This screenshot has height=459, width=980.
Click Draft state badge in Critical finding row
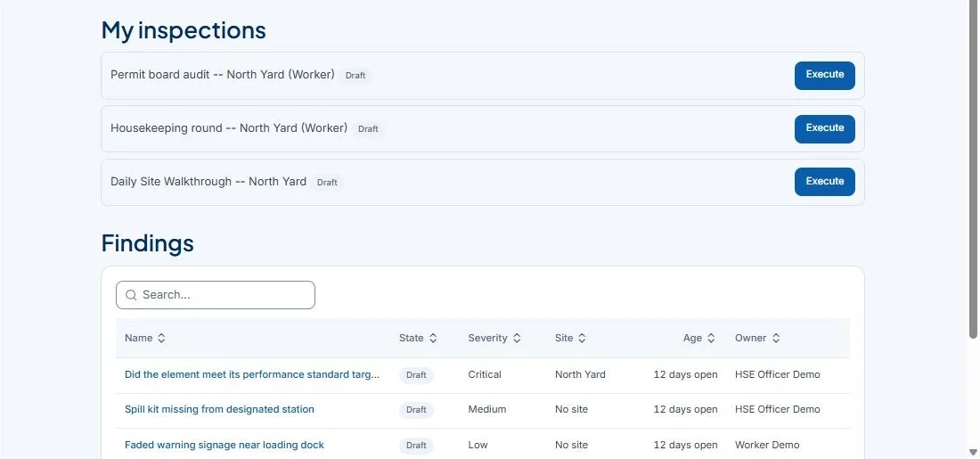click(416, 375)
